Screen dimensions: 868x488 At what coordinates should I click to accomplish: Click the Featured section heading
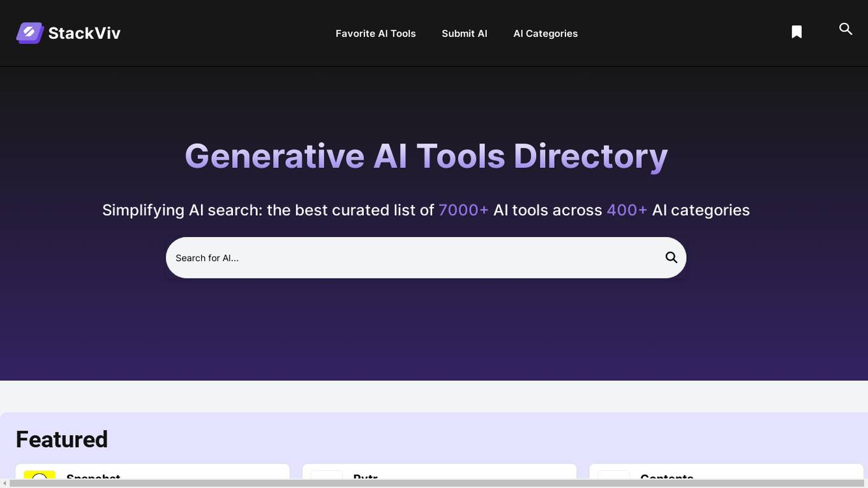(62, 439)
